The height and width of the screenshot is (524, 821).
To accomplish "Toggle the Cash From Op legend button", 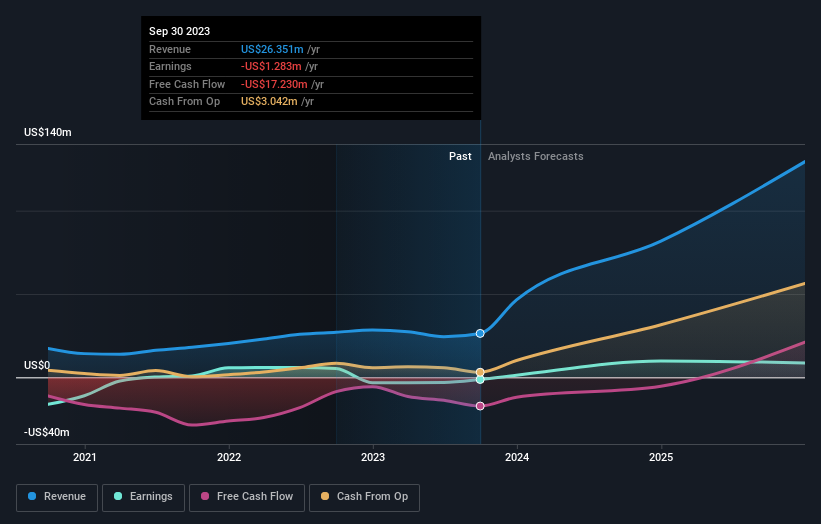I will click(364, 497).
